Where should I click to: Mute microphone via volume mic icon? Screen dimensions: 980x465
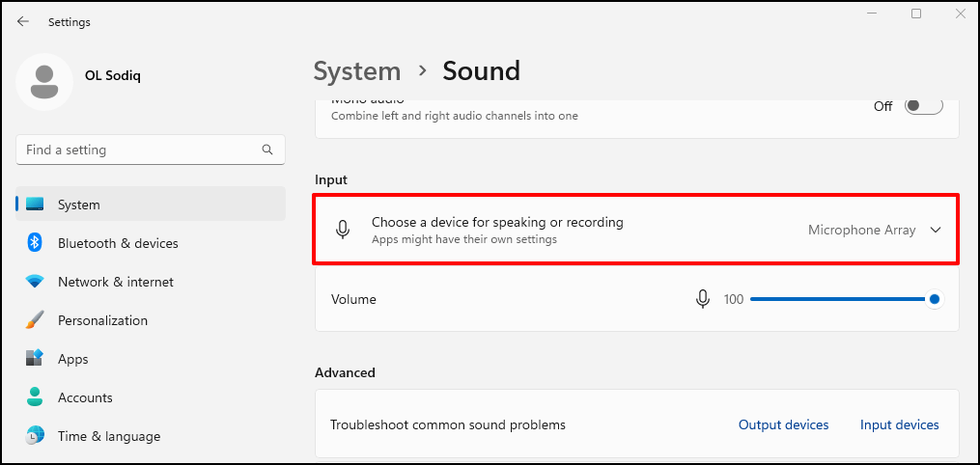(x=703, y=299)
